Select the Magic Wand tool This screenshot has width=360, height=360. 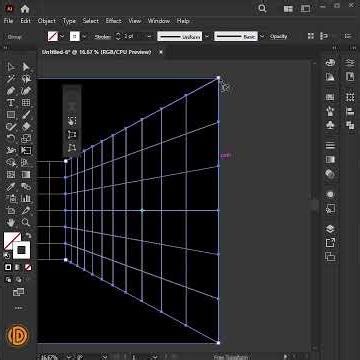pyautogui.click(x=11, y=79)
